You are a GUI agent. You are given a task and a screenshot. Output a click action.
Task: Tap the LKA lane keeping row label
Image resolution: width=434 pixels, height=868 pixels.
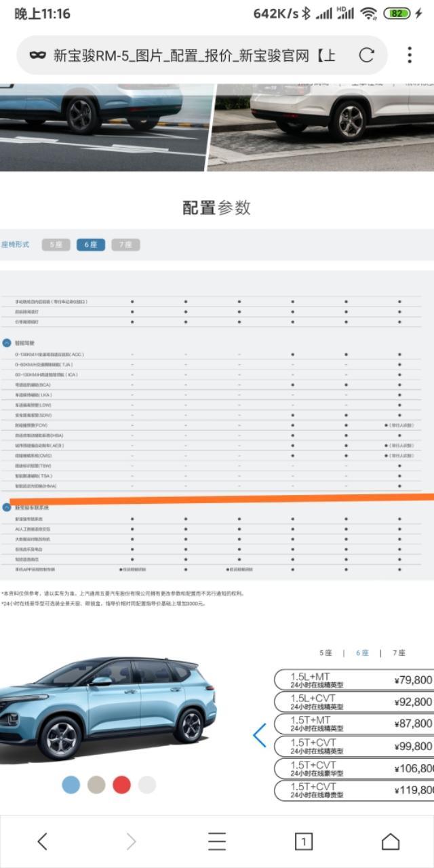tap(33, 395)
